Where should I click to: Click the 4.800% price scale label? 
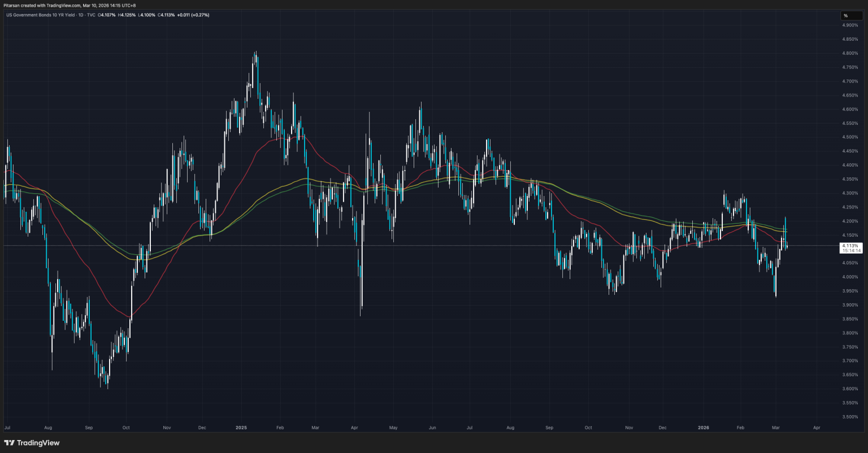[850, 53]
